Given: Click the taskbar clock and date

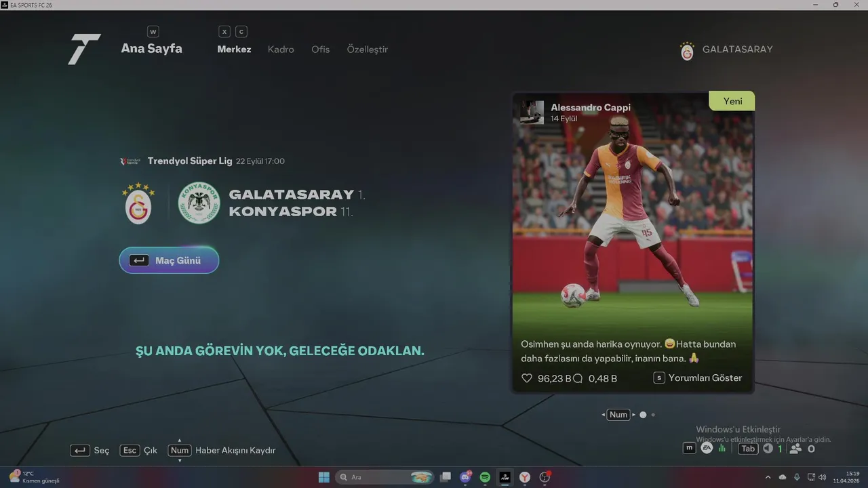Looking at the screenshot, I should (847, 477).
